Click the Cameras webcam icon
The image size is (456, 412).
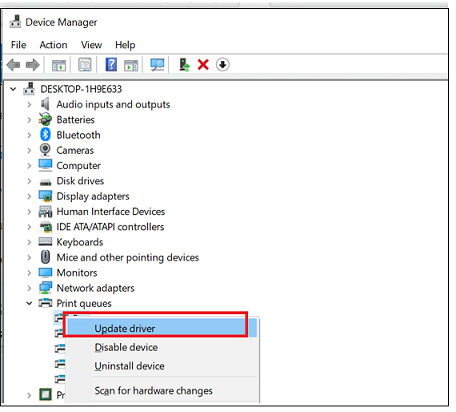45,150
